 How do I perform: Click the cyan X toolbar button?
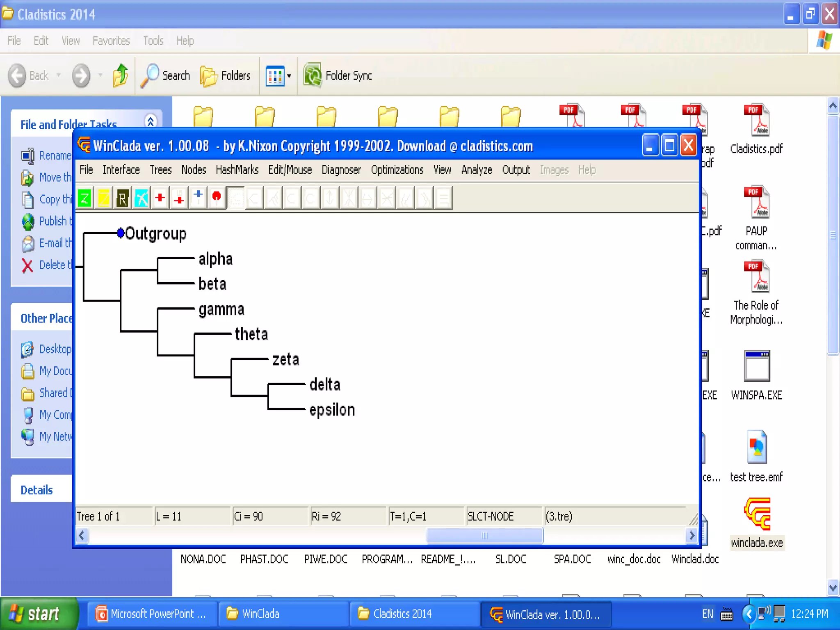coord(142,199)
